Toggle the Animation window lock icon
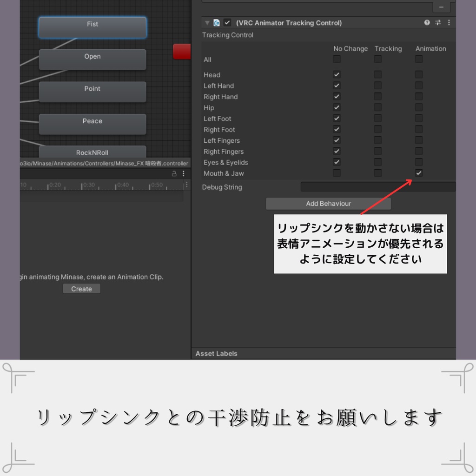Image resolution: width=476 pixels, height=476 pixels. [174, 174]
